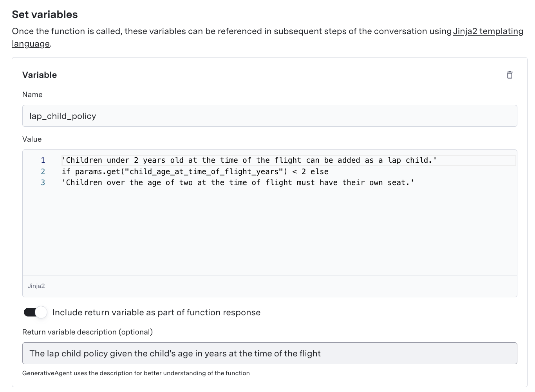Place cursor on the params.get line

click(195, 171)
